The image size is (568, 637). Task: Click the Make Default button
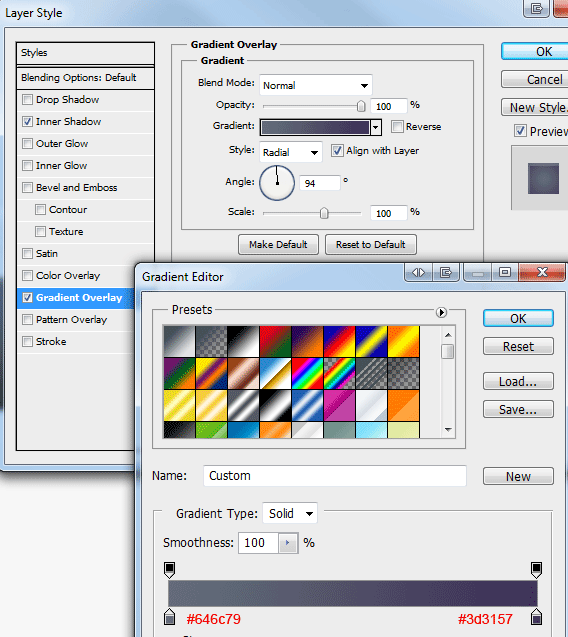coord(278,245)
